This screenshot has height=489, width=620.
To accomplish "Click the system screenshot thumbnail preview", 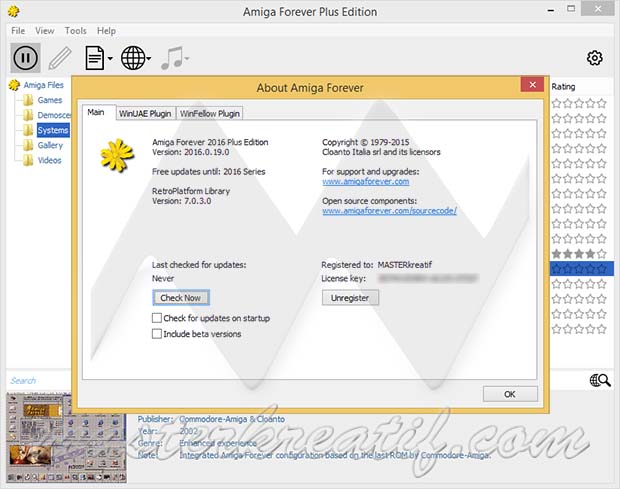I will click(x=66, y=438).
